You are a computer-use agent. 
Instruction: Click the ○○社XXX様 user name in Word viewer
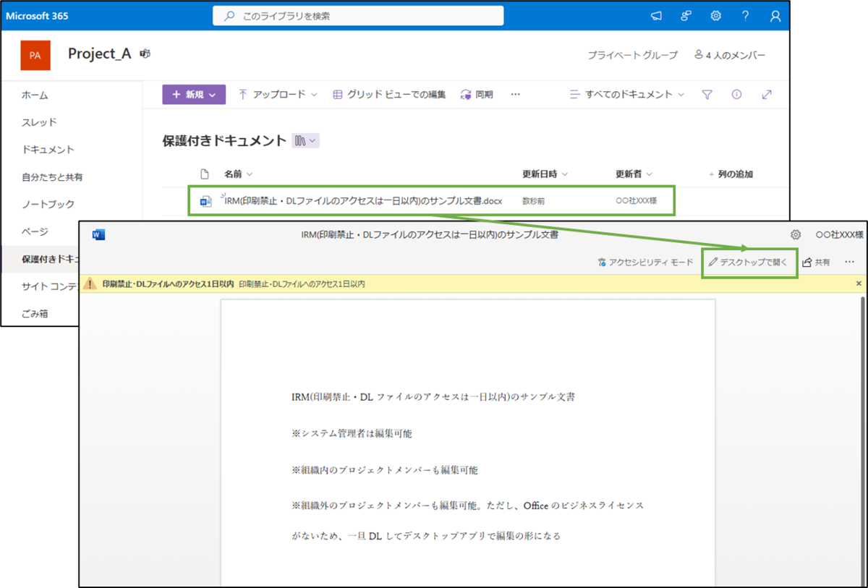point(839,234)
